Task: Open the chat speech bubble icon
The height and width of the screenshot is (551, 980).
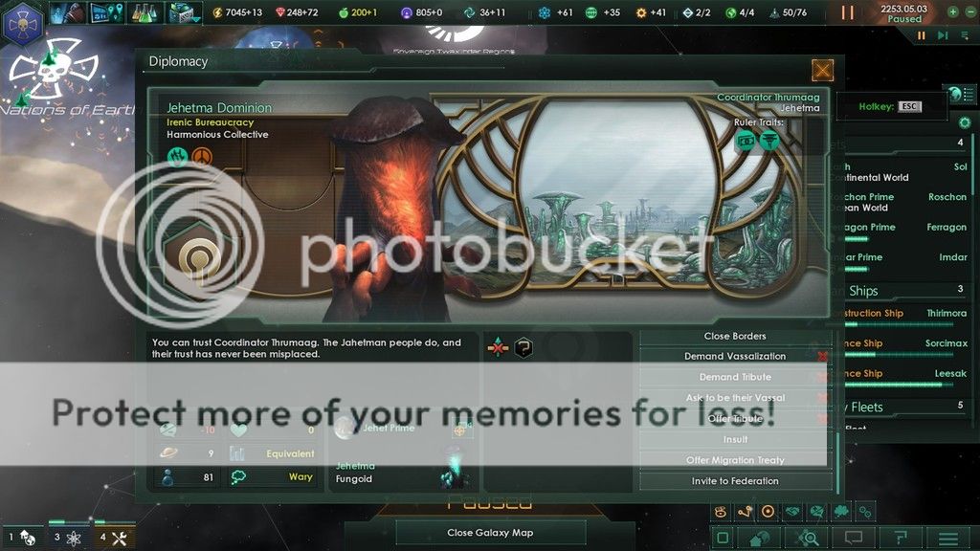Action: click(854, 538)
